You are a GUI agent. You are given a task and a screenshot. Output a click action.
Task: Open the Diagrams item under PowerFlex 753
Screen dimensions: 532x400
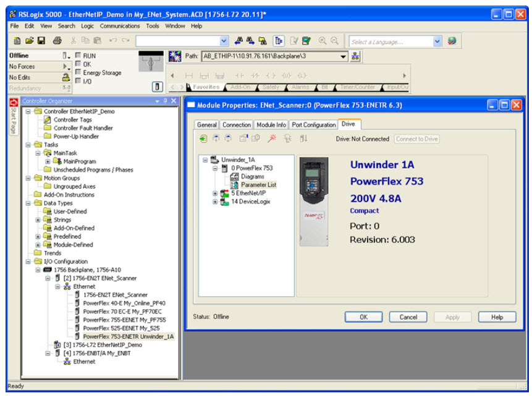[252, 176]
